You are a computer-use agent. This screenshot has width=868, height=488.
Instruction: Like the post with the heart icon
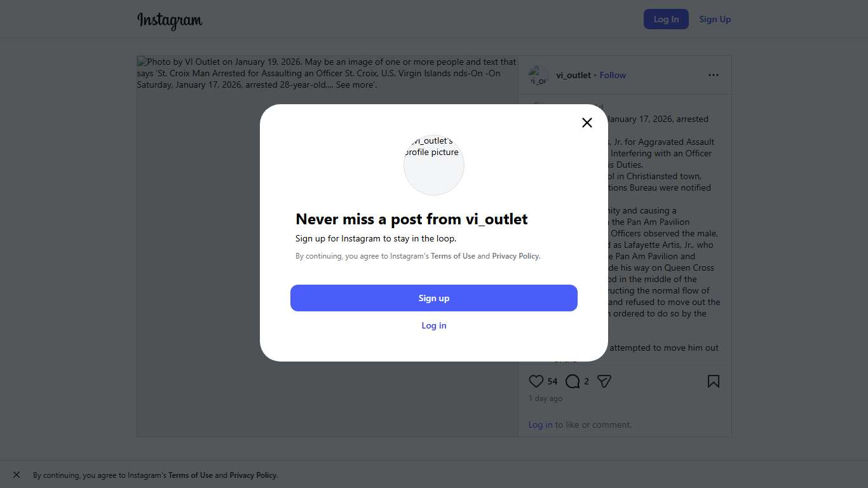(x=536, y=381)
